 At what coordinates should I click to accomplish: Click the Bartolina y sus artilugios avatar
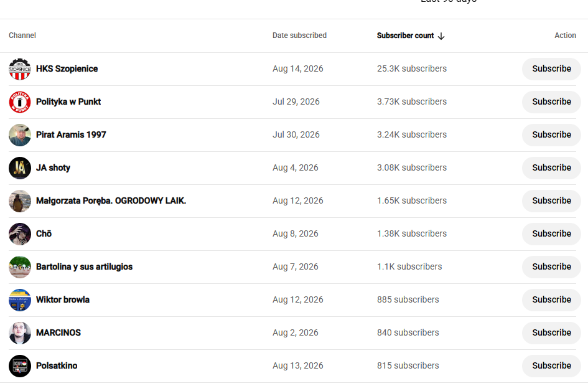20,267
